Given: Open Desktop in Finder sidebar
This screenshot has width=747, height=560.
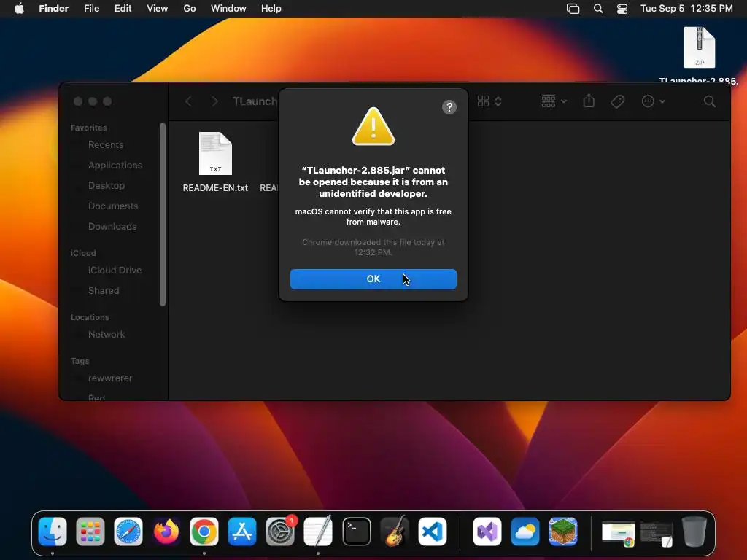Looking at the screenshot, I should click(107, 186).
